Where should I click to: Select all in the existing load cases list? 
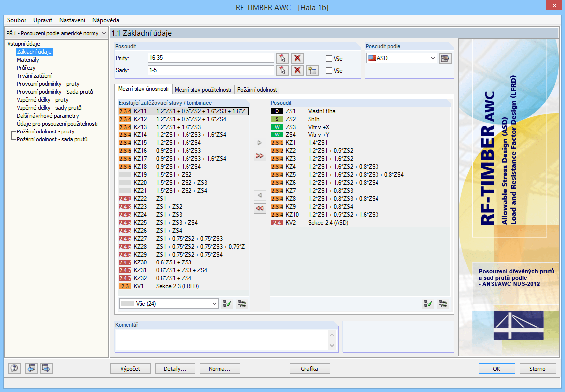click(227, 304)
